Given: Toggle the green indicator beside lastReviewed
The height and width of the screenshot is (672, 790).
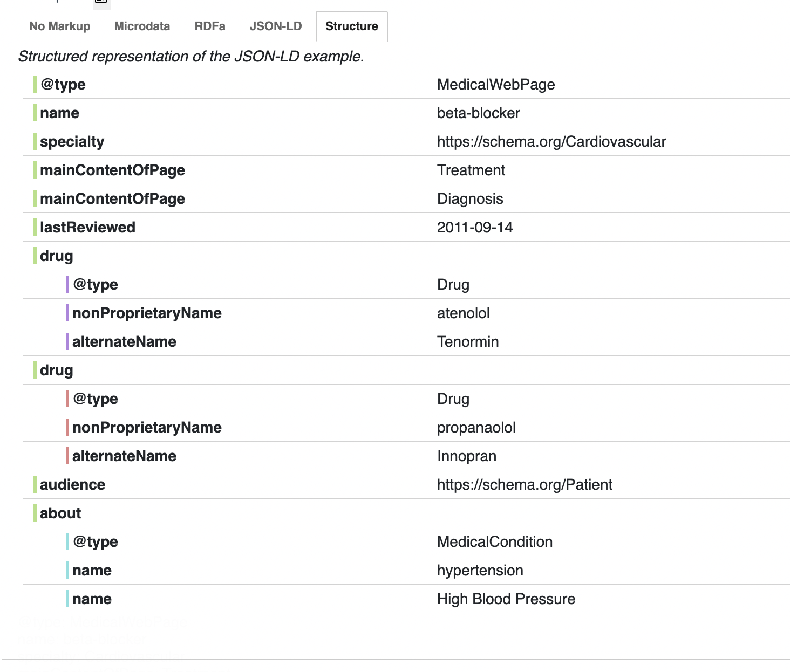Looking at the screenshot, I should point(35,227).
